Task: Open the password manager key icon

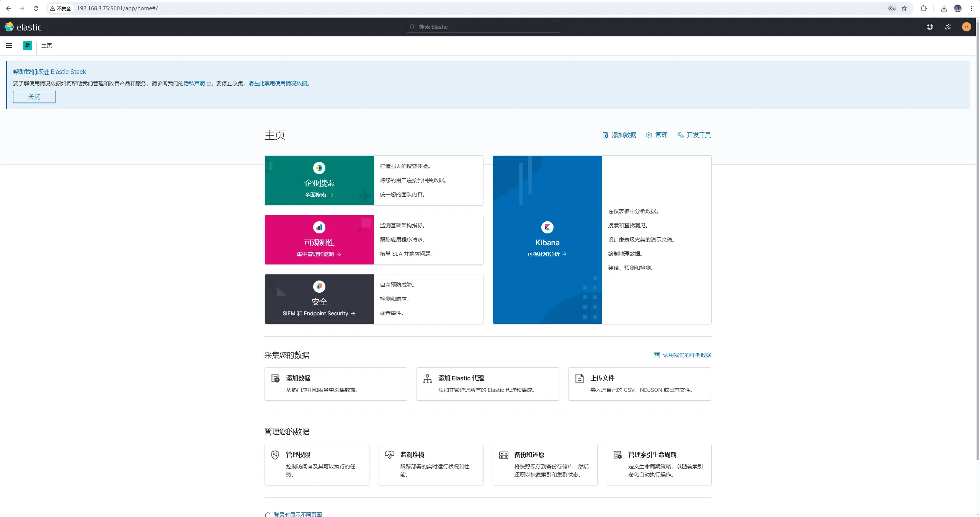Action: [x=892, y=8]
